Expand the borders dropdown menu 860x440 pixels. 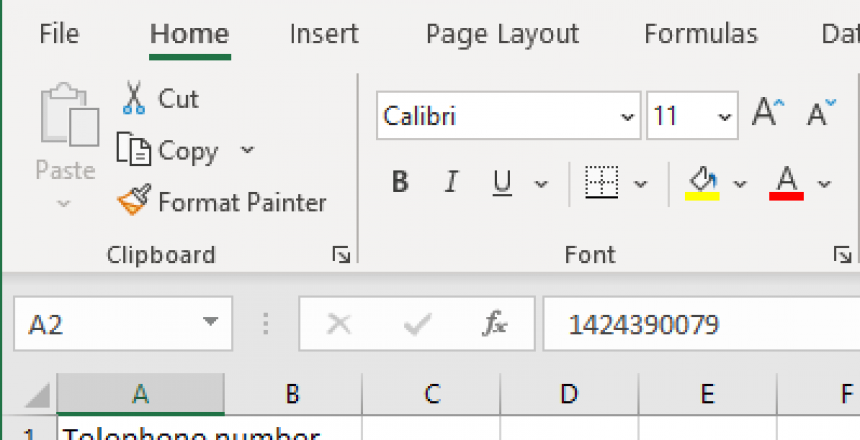pyautogui.click(x=641, y=183)
